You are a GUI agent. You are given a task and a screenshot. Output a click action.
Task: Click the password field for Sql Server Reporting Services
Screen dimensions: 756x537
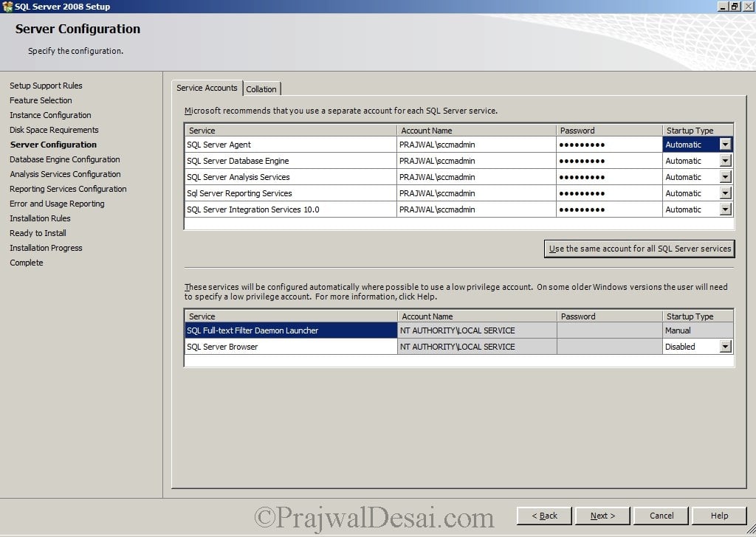(609, 193)
